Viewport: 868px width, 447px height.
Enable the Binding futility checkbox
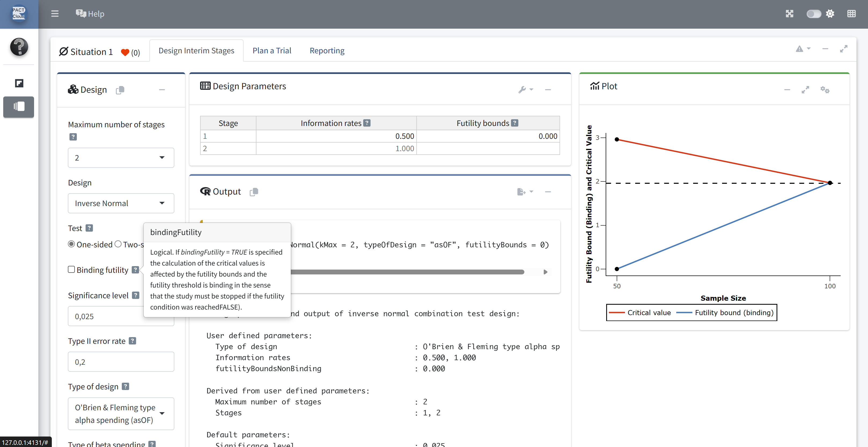(x=71, y=269)
